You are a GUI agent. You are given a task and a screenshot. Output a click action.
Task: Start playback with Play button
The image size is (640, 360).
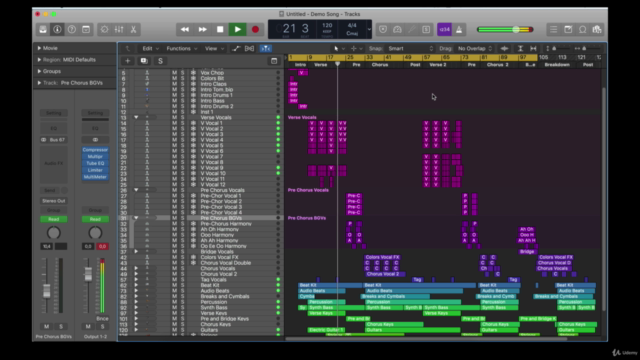tap(238, 29)
